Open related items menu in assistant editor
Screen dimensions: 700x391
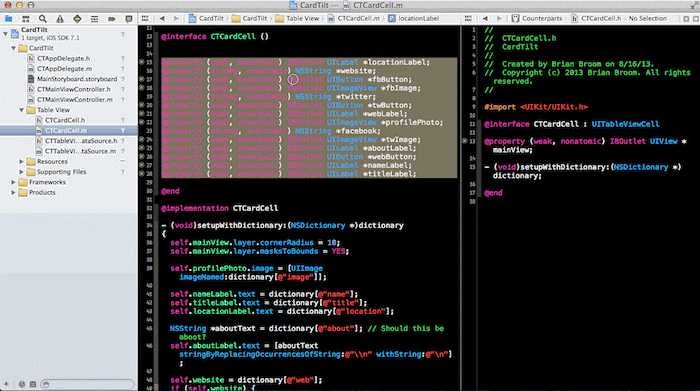click(468, 18)
